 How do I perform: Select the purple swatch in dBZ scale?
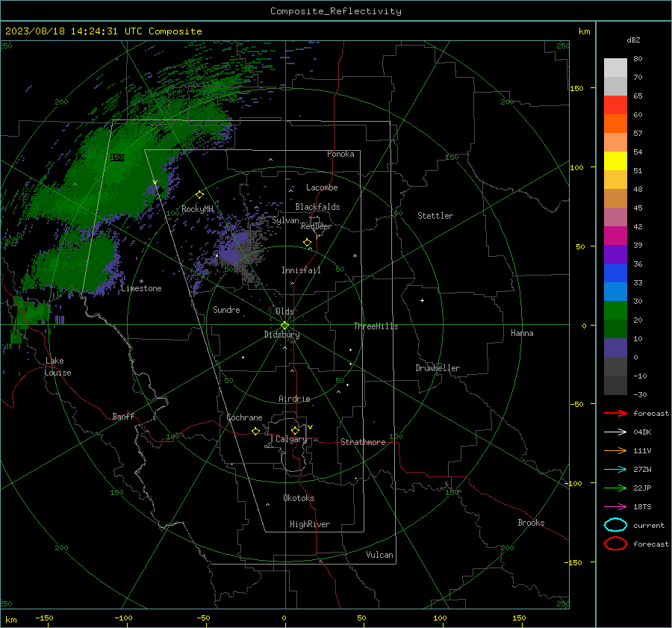(x=615, y=254)
